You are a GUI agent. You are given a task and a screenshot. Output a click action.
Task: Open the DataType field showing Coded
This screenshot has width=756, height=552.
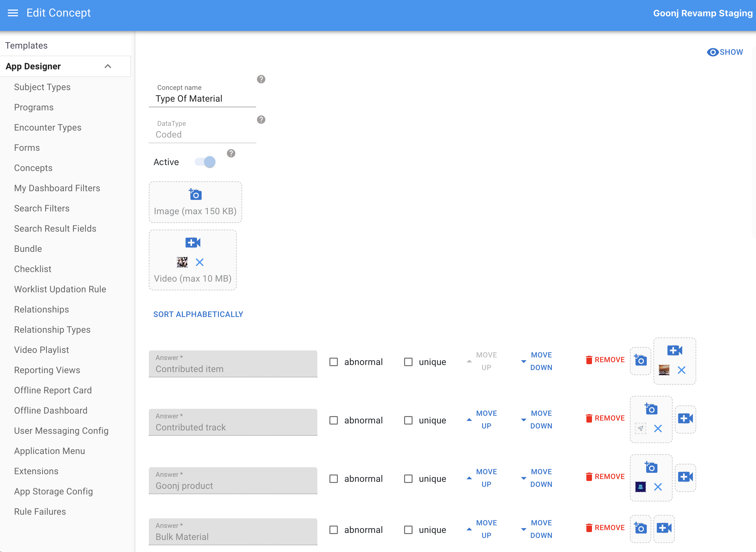coord(202,134)
